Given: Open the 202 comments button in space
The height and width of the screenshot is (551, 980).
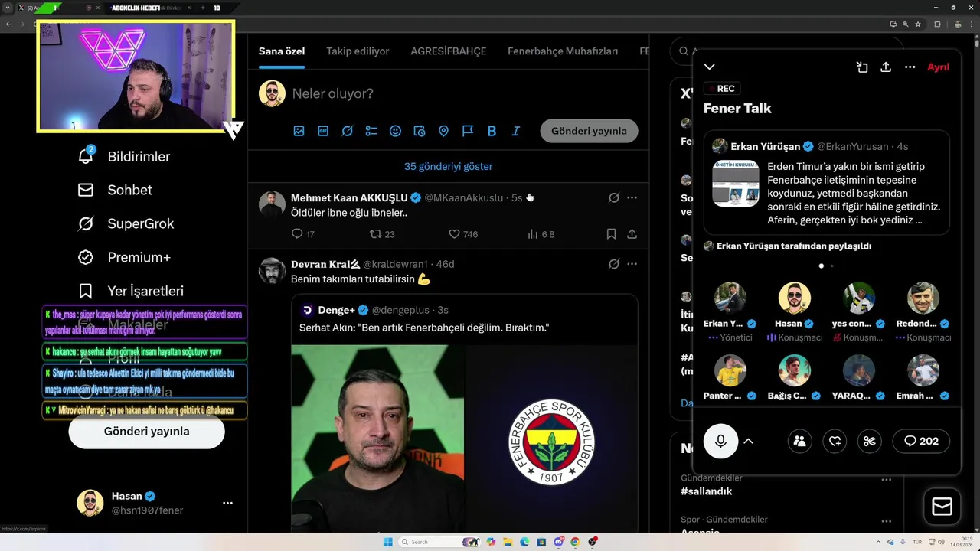Looking at the screenshot, I should 921,441.
